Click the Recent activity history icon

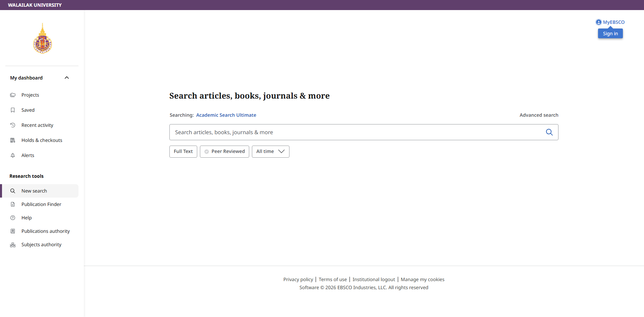pyautogui.click(x=13, y=125)
